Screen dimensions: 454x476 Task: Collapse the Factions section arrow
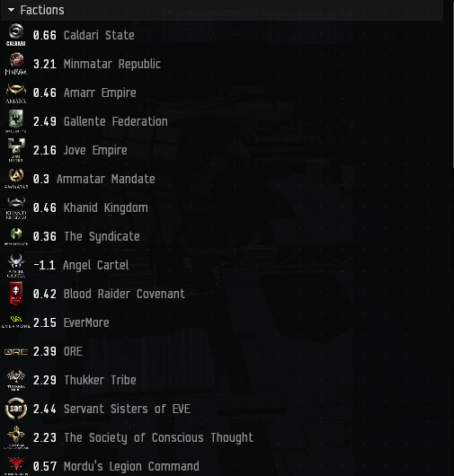coord(12,10)
